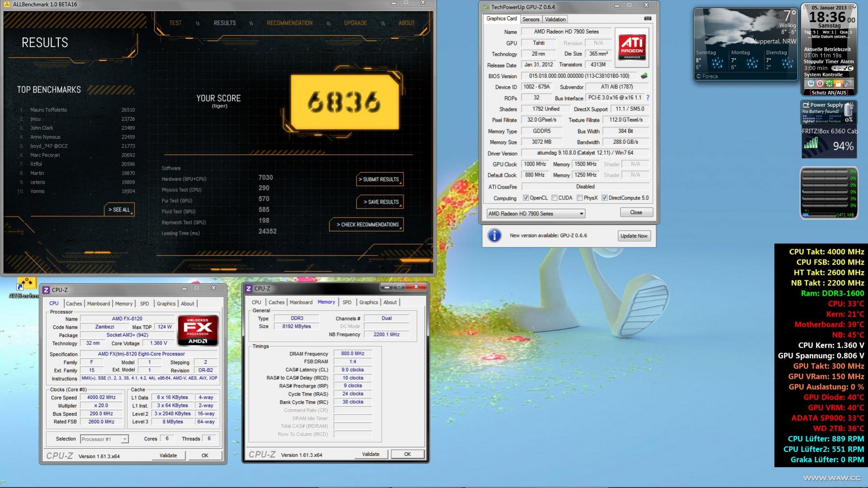
Task: Switch to the Validation tab in GPU-Z
Action: click(x=555, y=19)
